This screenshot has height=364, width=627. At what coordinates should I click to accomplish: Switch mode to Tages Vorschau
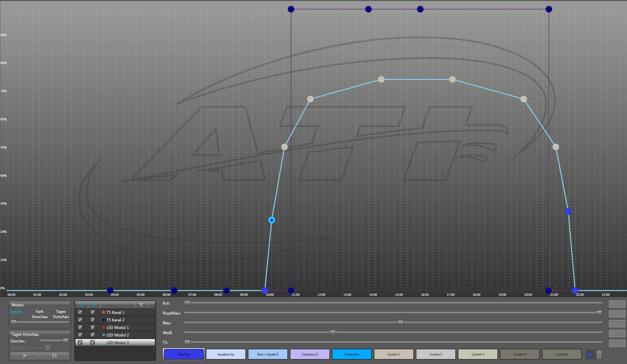[61, 314]
